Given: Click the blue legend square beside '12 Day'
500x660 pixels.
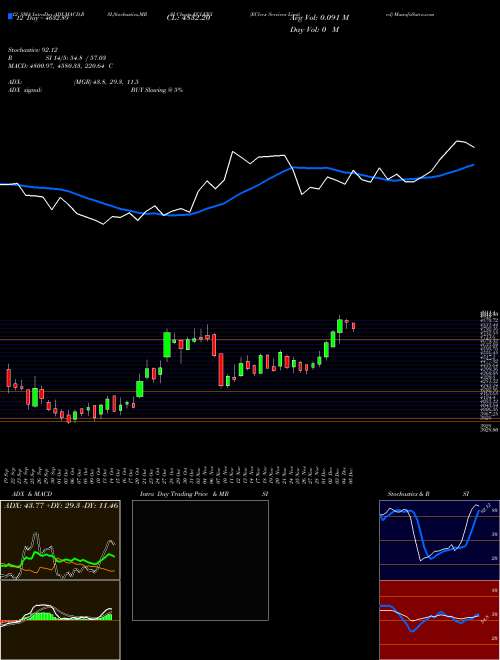Looking at the screenshot, I should [x=10, y=17].
